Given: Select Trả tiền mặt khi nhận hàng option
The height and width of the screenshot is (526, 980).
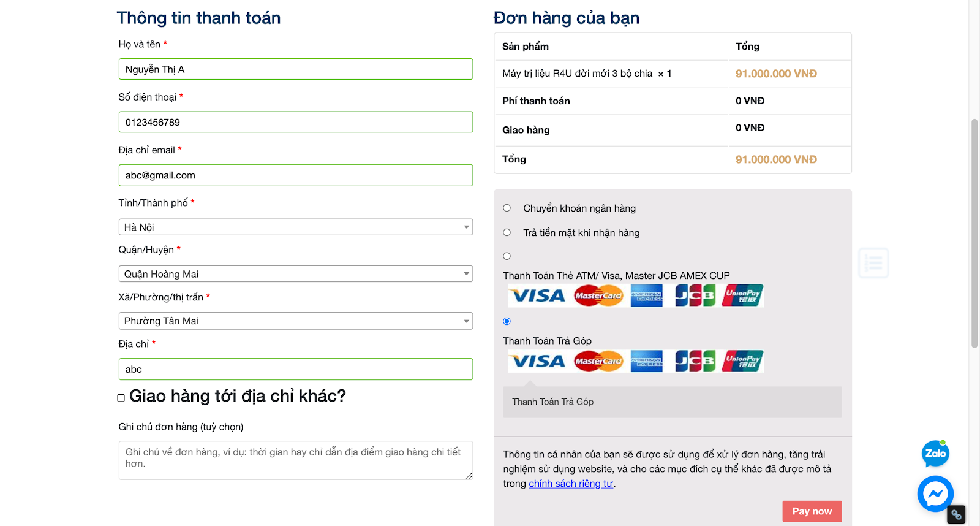Looking at the screenshot, I should [507, 232].
